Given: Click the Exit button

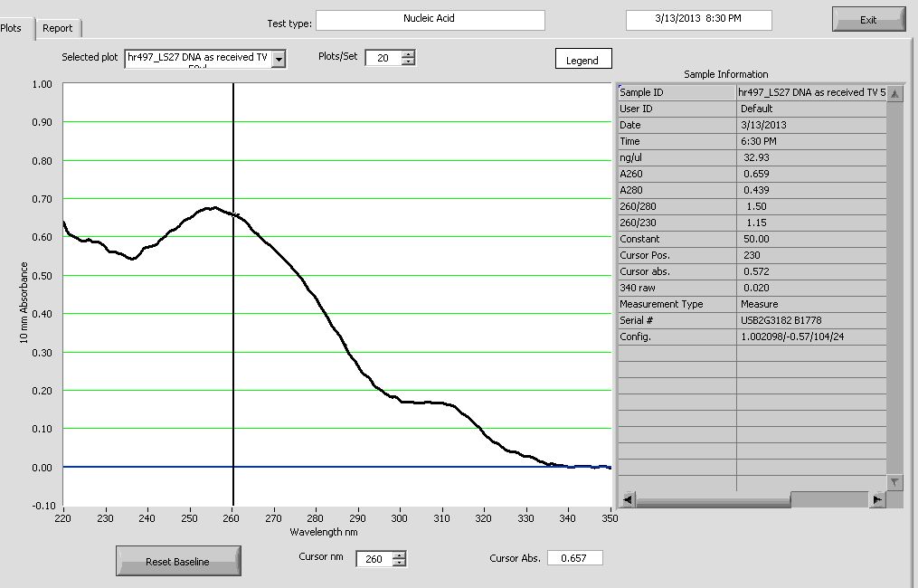Looking at the screenshot, I should pyautogui.click(x=868, y=19).
